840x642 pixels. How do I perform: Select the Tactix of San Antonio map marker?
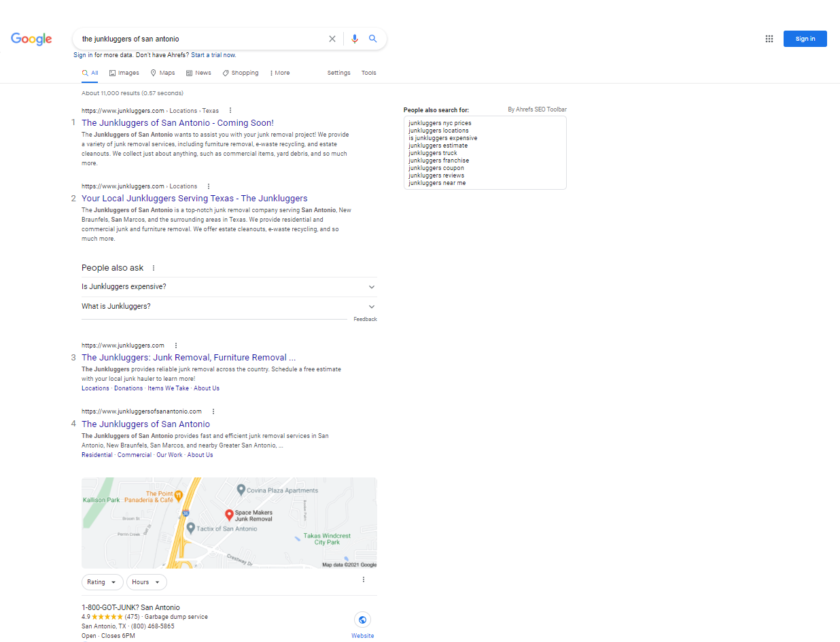pos(191,528)
